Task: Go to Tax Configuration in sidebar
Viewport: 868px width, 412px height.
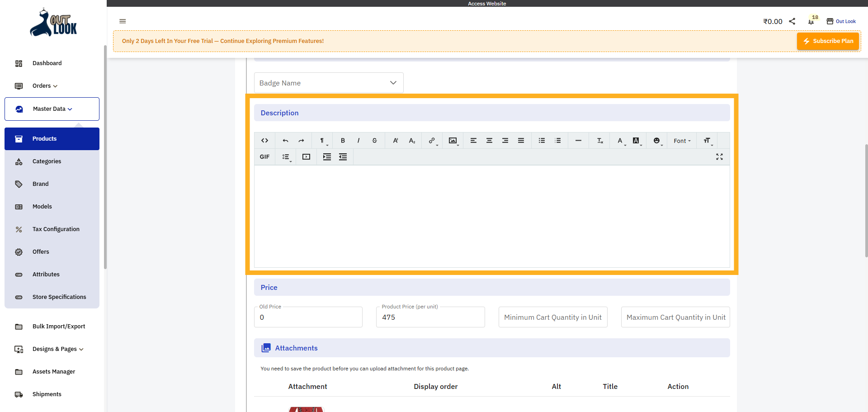Action: (x=56, y=229)
